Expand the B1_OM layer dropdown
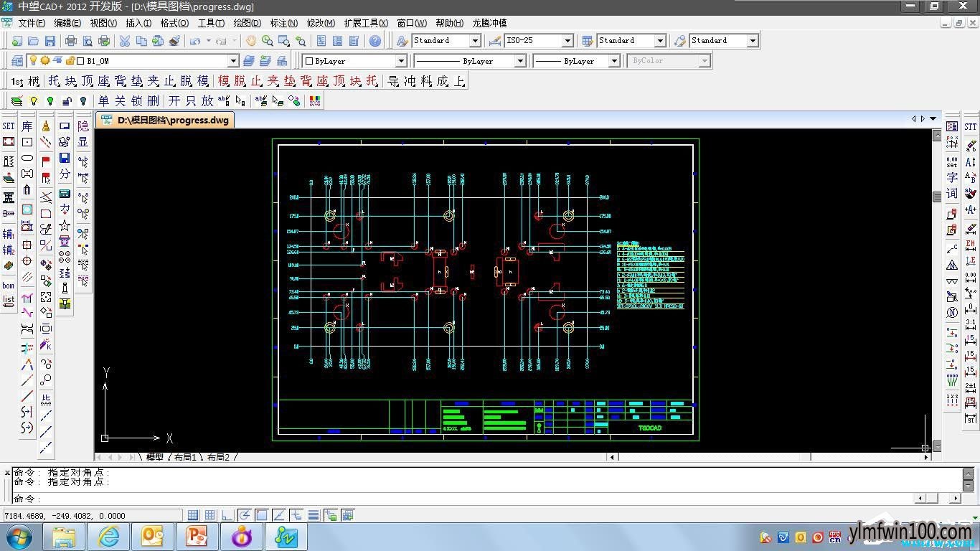Screen dimensions: 980x551 pos(233,61)
